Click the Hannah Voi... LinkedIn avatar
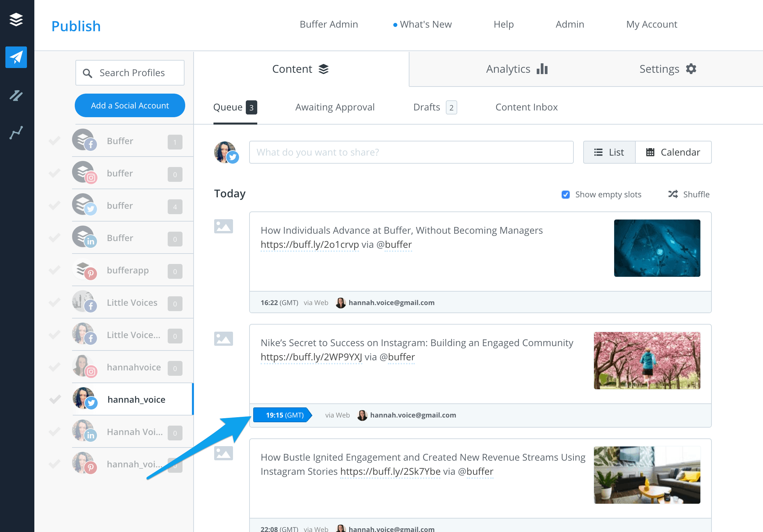 84,431
